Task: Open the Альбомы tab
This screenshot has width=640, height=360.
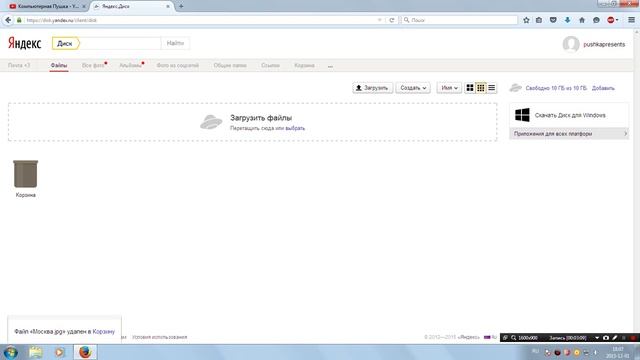Action: (131, 65)
